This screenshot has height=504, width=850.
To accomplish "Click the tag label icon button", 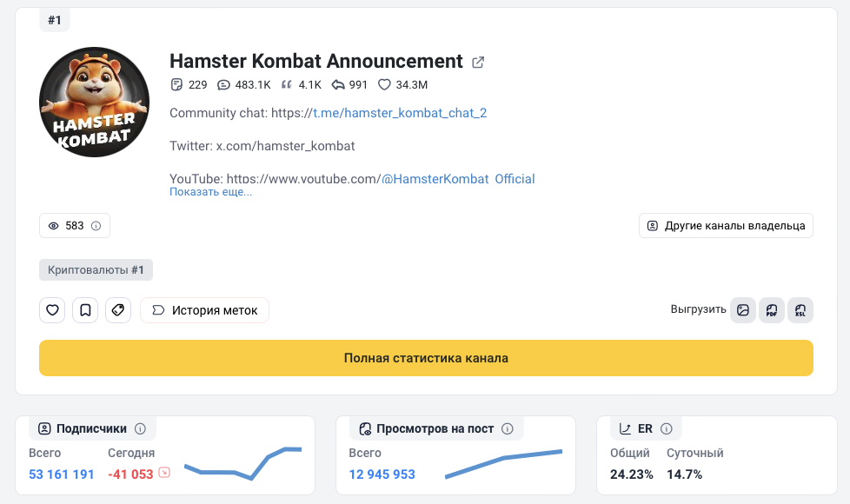I will [118, 310].
